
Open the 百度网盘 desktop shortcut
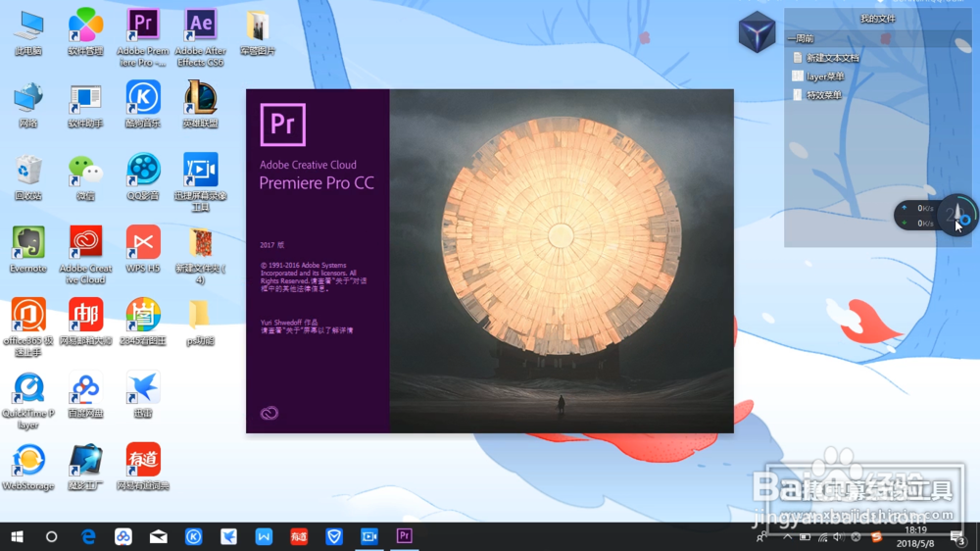point(85,395)
